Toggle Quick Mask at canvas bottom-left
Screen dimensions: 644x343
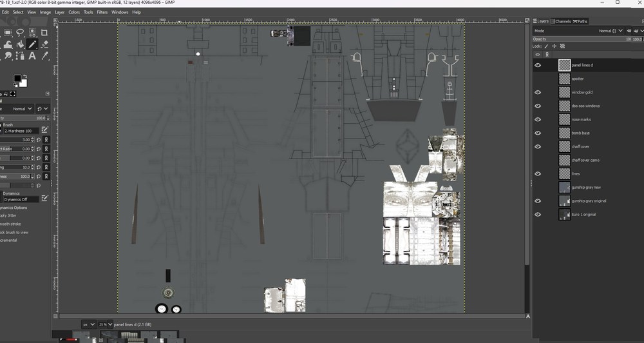(55, 316)
